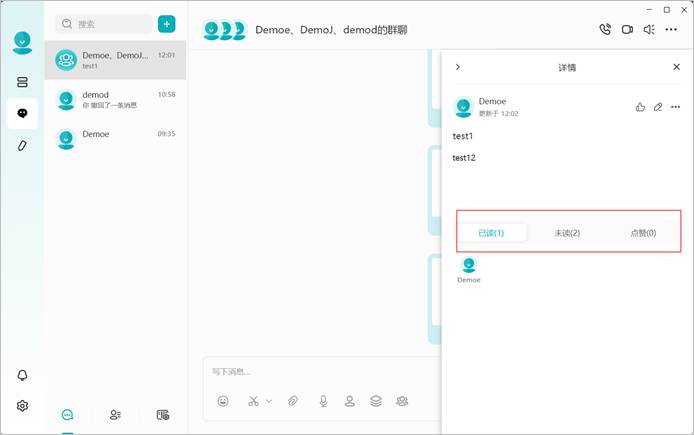Click the Demoe reader avatar under the read tab
Screen dimensions: 694x435
click(x=469, y=265)
